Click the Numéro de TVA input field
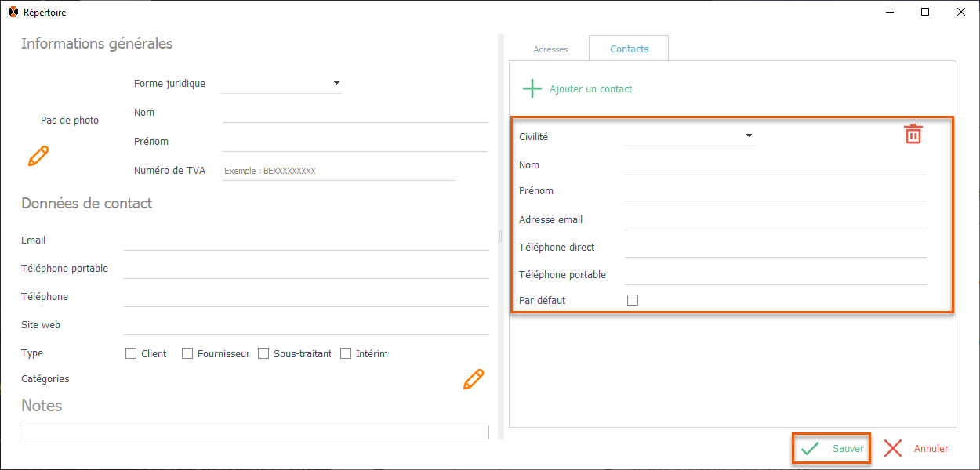Screen dimensions: 980x470 click(x=338, y=171)
